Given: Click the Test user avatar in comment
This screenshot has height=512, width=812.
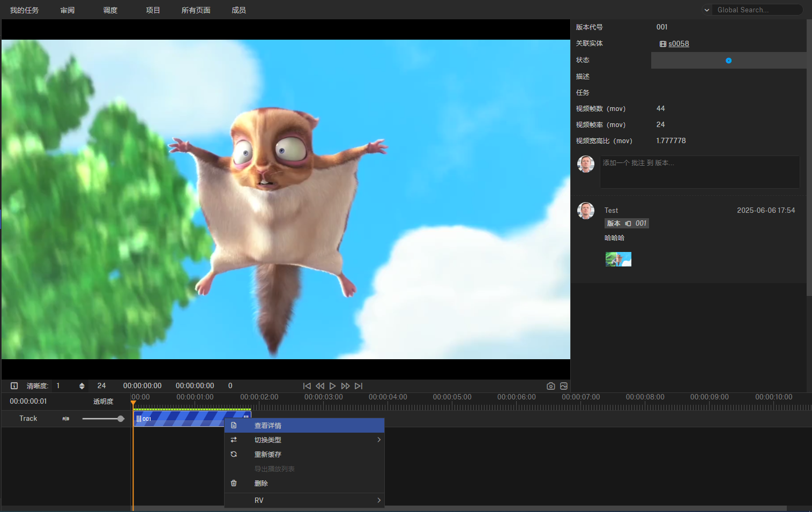Looking at the screenshot, I should 586,211.
